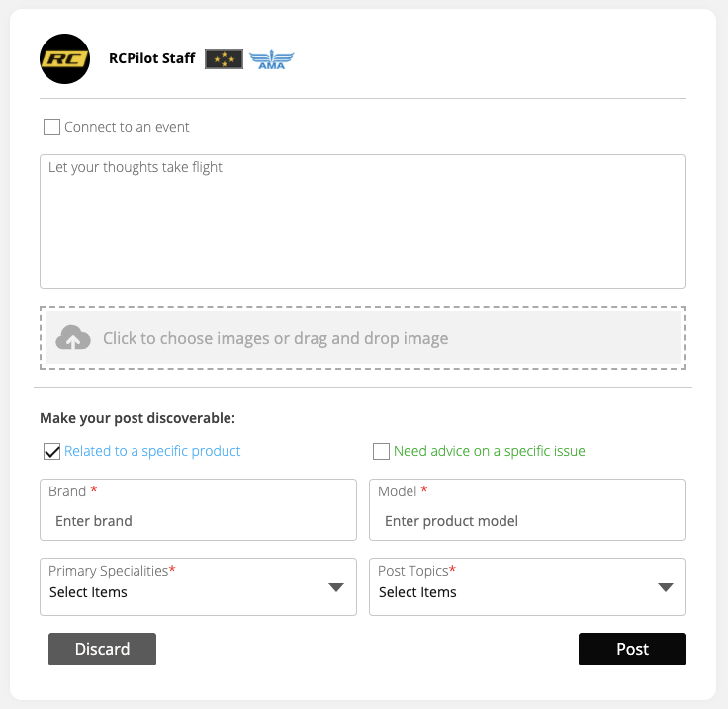Click the Enter brand input field

pos(198,521)
